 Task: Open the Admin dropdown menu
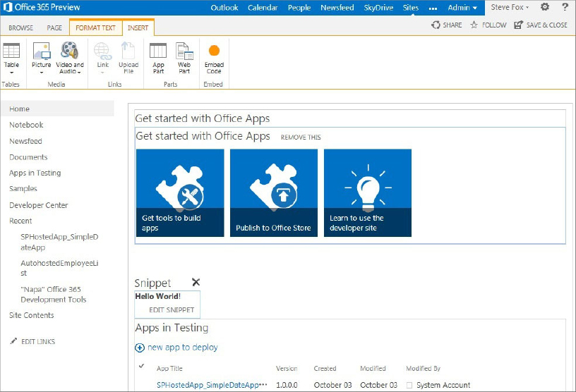click(462, 7)
